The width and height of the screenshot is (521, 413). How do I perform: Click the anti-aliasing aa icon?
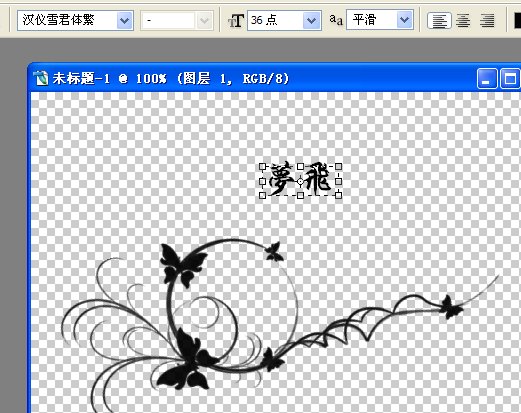(x=336, y=20)
